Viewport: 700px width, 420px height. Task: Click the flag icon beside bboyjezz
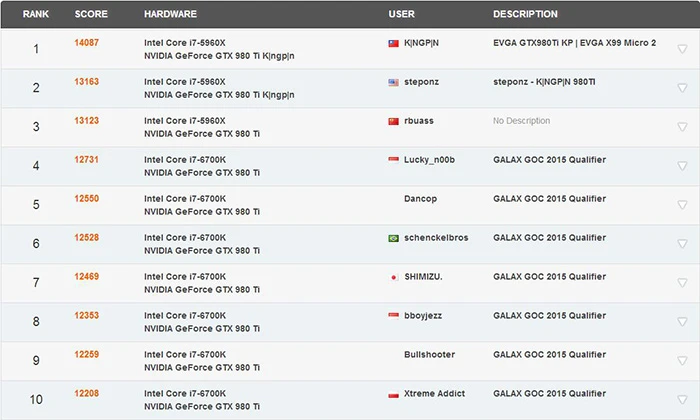coord(393,316)
